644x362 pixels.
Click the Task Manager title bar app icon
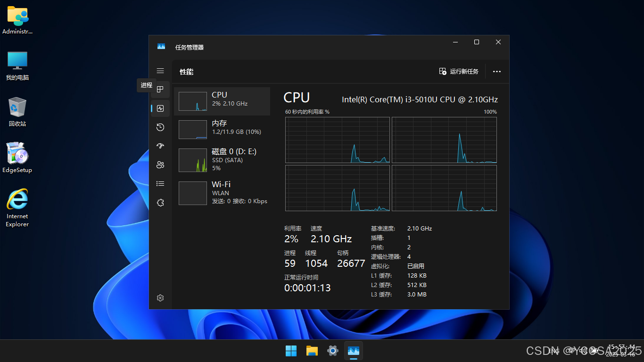161,47
